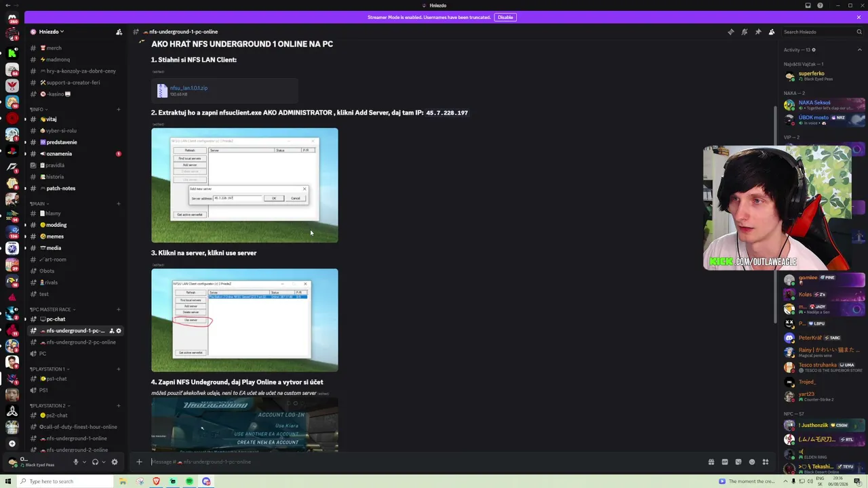This screenshot has height=488, width=868.
Task: Disable Streamer Mode
Action: [505, 17]
